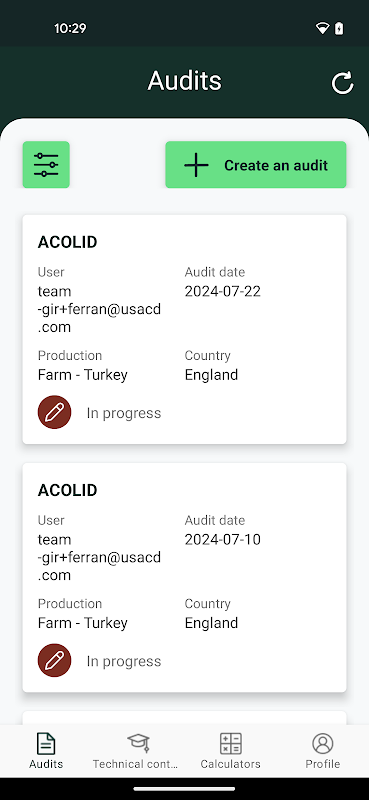The image size is (369, 800).
Task: Open the filter sliders icon button
Action: pyautogui.click(x=46, y=165)
